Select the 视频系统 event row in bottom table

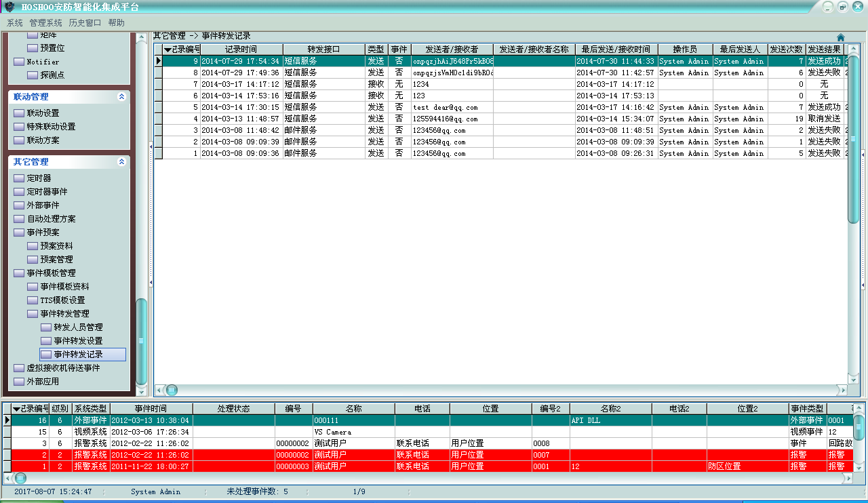coord(90,432)
